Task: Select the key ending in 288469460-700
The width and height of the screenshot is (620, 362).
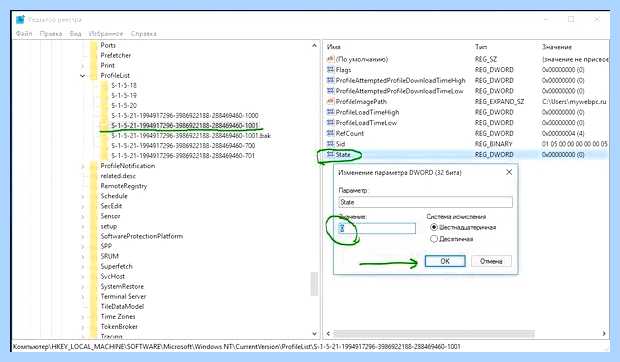Action: (183, 145)
